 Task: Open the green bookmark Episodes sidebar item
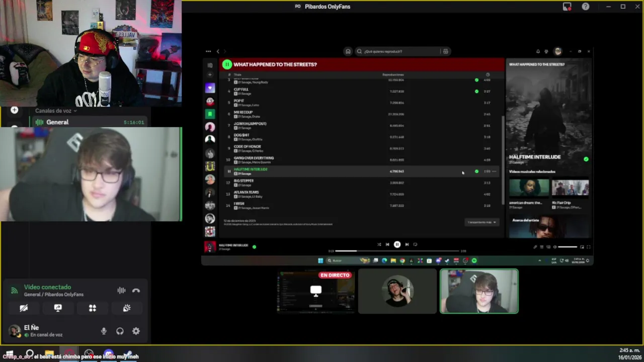tap(210, 114)
